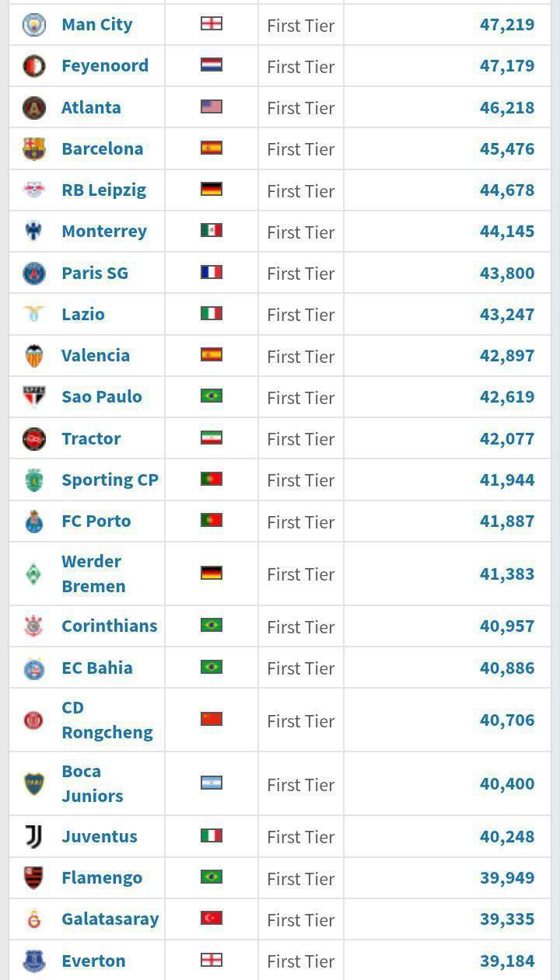Open the CD Rongcheng team link
Image resolution: width=560 pixels, height=980 pixels.
107,720
